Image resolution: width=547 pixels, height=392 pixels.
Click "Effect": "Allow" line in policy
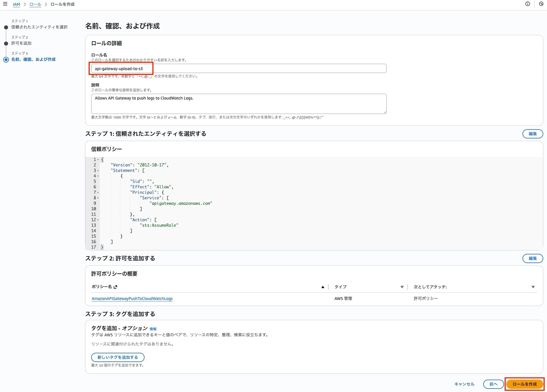[151, 187]
